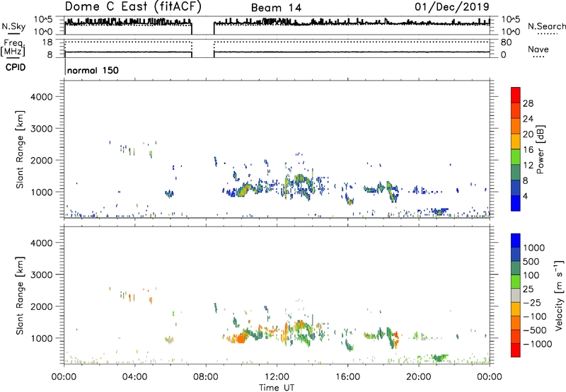Click the '08:00' time axis tick label

[205, 377]
